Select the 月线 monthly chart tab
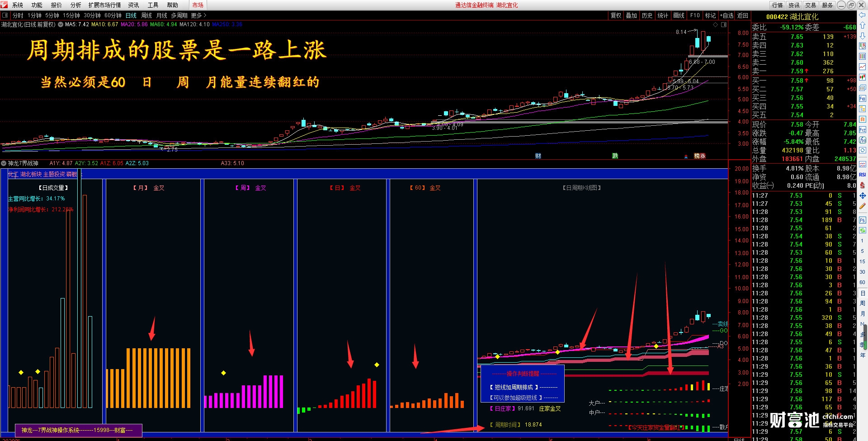 162,15
